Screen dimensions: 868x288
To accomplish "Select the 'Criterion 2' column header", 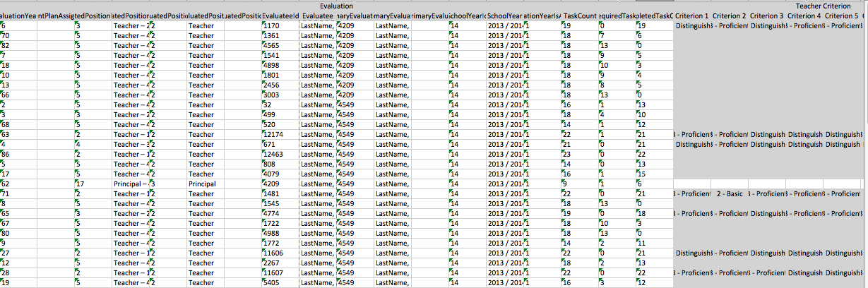I will pyautogui.click(x=730, y=15).
